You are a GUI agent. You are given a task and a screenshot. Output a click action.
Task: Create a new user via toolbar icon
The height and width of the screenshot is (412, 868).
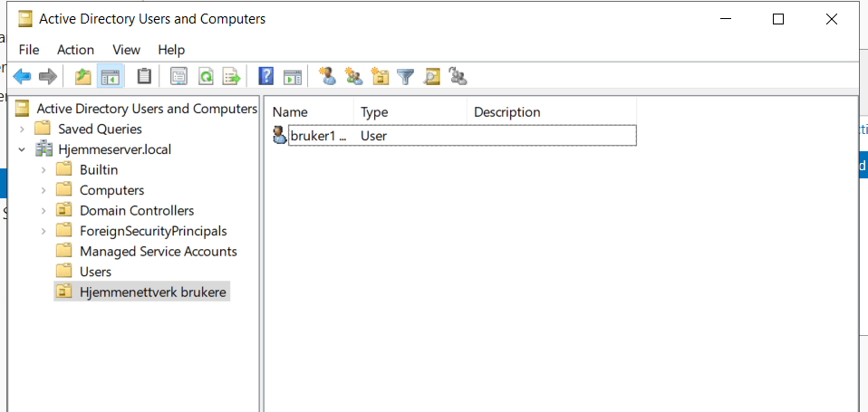coord(328,77)
